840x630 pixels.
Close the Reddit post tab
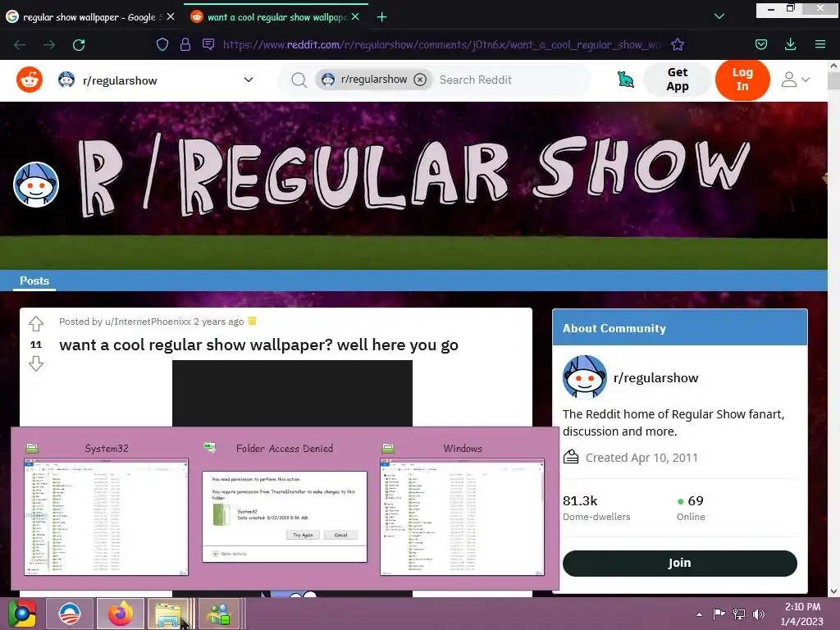pyautogui.click(x=355, y=16)
